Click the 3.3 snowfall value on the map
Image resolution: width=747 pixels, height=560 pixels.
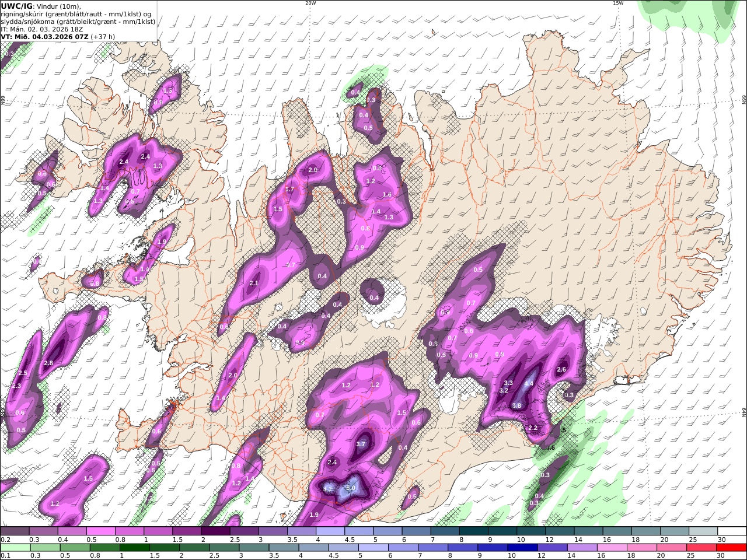pos(508,383)
